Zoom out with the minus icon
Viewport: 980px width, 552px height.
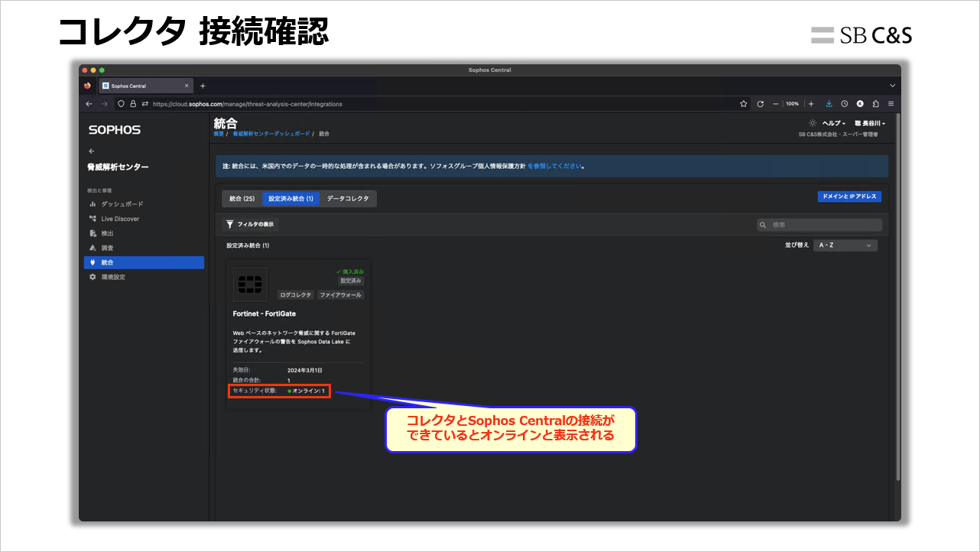click(x=775, y=104)
